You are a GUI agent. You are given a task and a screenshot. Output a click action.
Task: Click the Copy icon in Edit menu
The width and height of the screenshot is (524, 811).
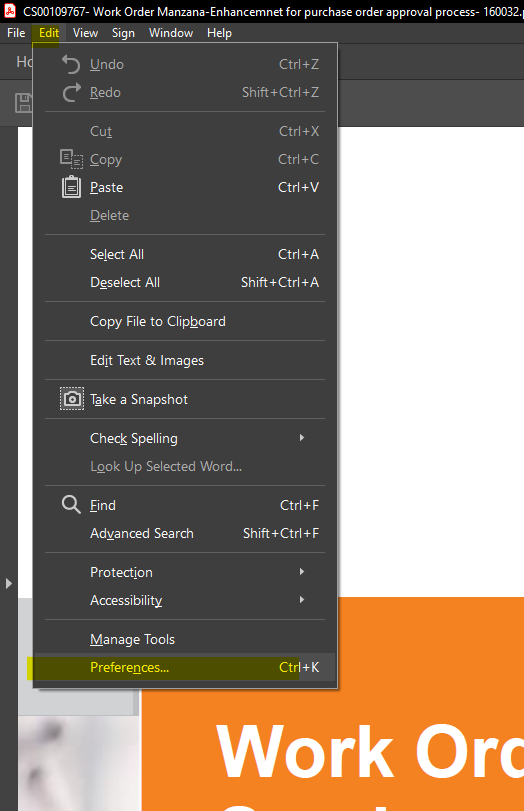(x=71, y=159)
